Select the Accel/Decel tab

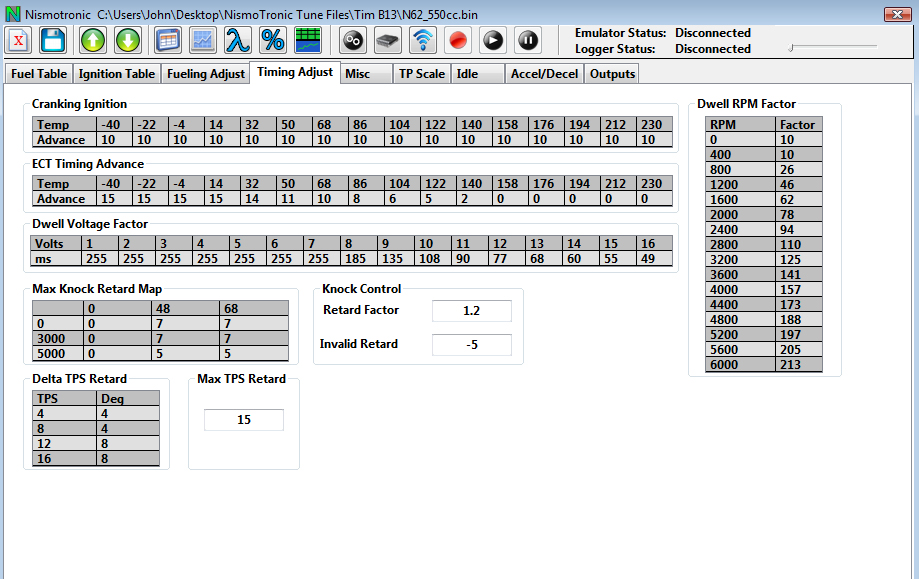tap(543, 74)
